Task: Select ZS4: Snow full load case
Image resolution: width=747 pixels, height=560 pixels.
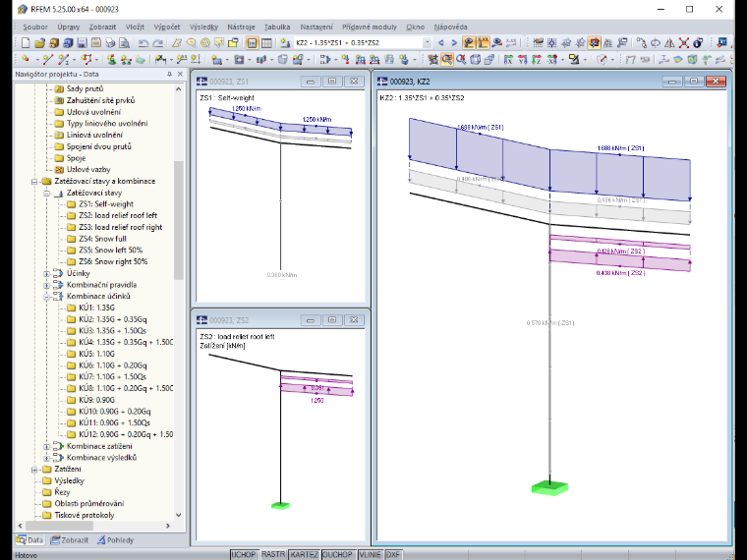Action: (x=102, y=239)
